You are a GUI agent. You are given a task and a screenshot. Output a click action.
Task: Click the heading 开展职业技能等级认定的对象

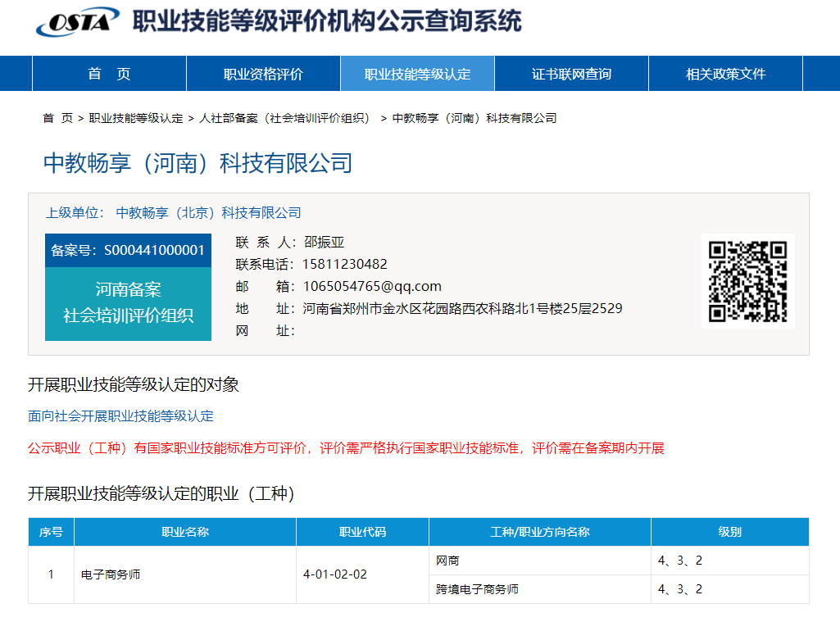(x=134, y=384)
